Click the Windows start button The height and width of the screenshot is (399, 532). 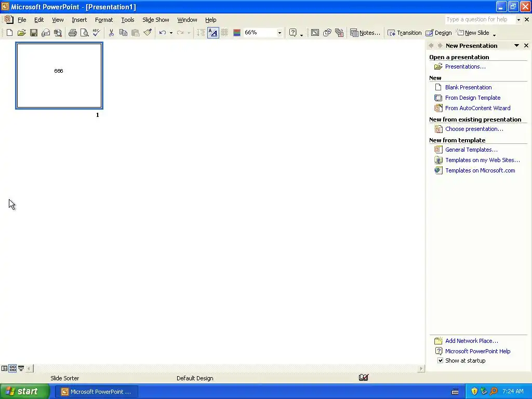click(x=25, y=392)
